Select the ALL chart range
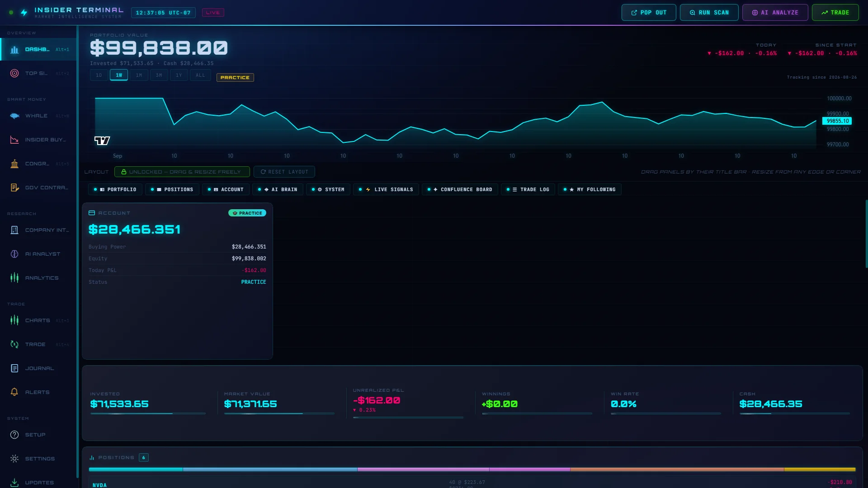The width and height of the screenshot is (868, 488). click(200, 75)
